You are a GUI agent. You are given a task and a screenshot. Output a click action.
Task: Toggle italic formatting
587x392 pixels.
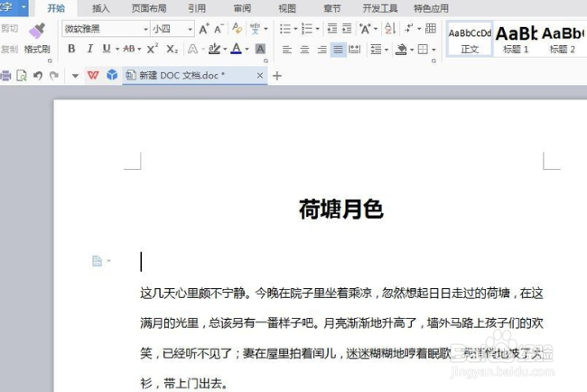click(89, 49)
